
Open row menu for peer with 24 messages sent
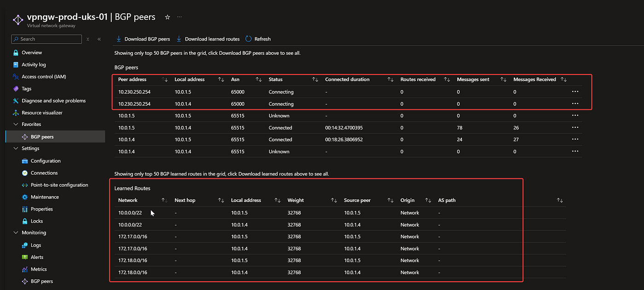coord(575,139)
